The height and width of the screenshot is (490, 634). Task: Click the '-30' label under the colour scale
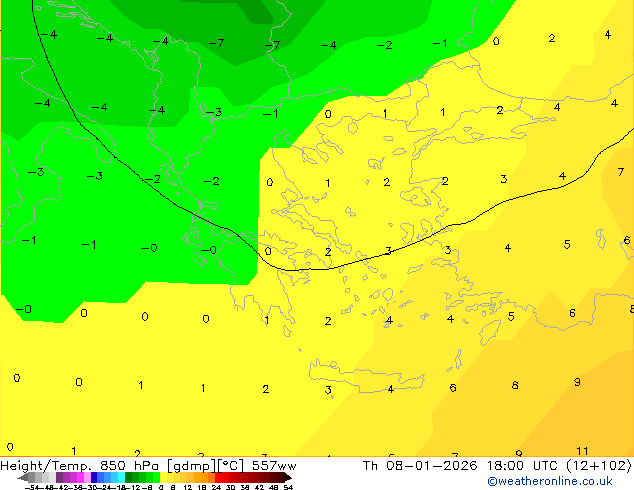coord(92,487)
